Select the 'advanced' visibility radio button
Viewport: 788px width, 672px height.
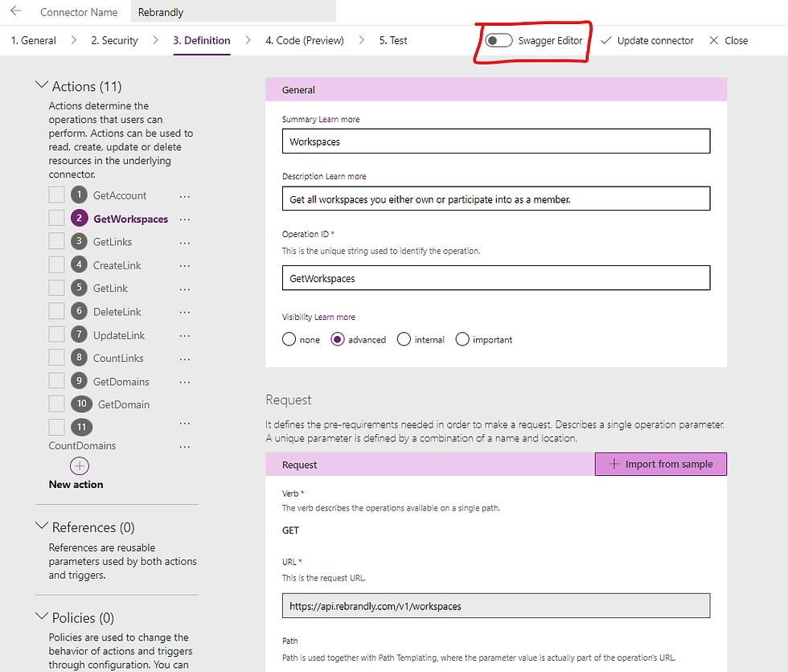338,339
